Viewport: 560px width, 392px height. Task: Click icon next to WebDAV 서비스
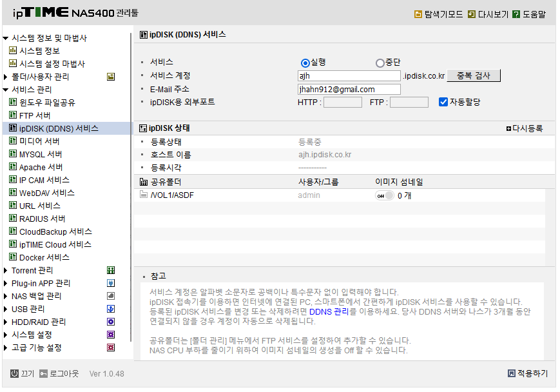click(x=13, y=192)
